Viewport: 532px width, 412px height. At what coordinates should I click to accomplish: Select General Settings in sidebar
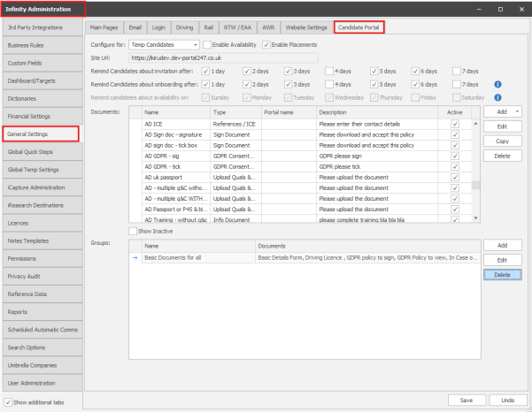[41, 134]
